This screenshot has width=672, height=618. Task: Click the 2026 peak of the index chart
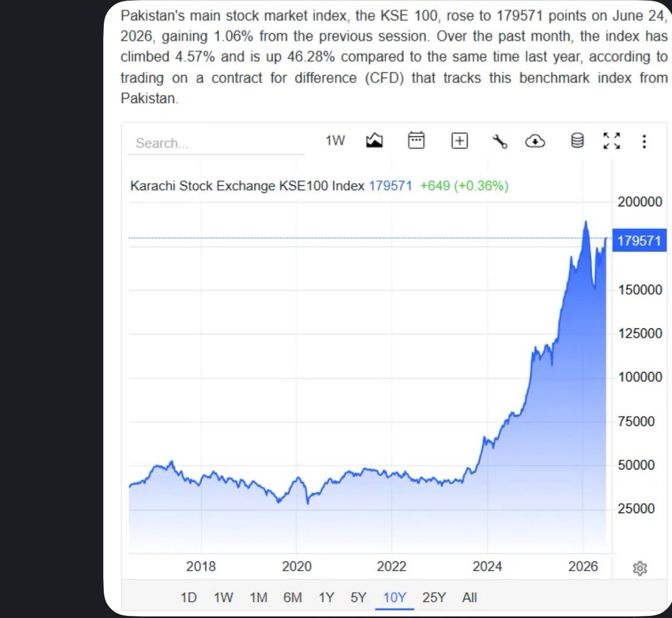tap(586, 222)
